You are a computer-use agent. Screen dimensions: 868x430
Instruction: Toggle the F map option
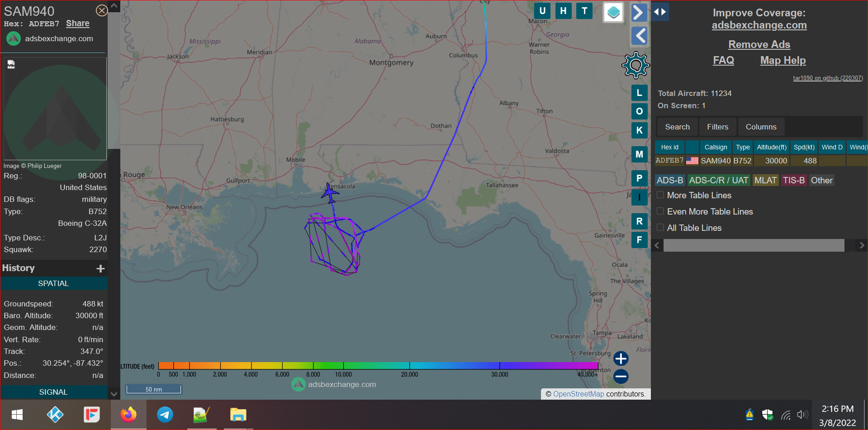639,240
